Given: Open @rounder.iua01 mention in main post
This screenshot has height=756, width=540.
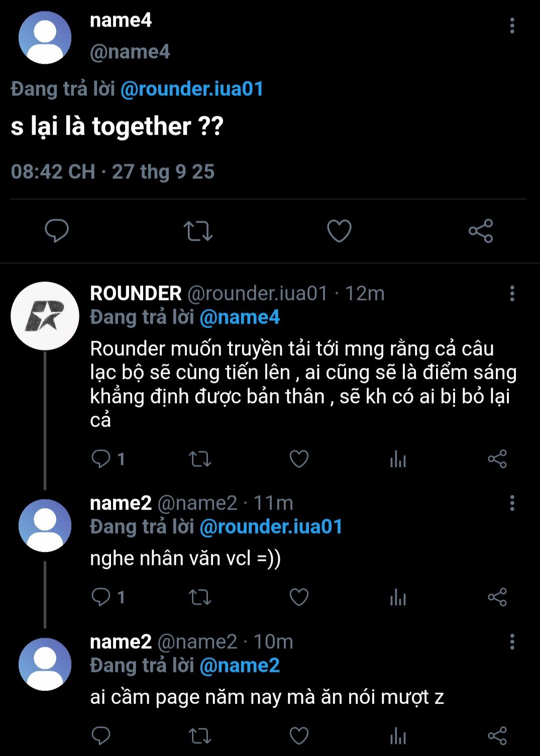Looking at the screenshot, I should coord(192,89).
